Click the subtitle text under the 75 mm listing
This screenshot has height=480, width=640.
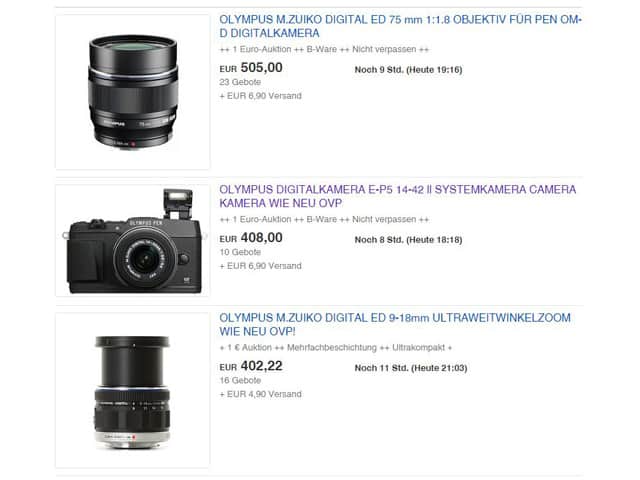click(x=324, y=49)
